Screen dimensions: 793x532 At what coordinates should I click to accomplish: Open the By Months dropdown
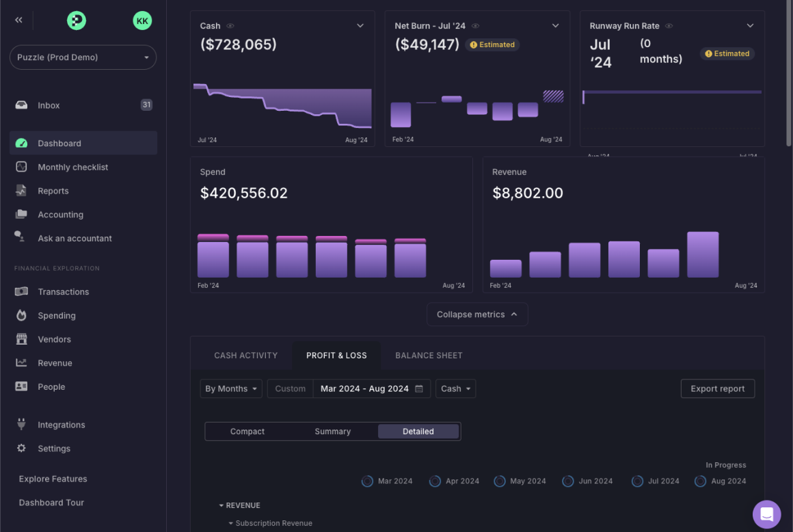pos(230,388)
